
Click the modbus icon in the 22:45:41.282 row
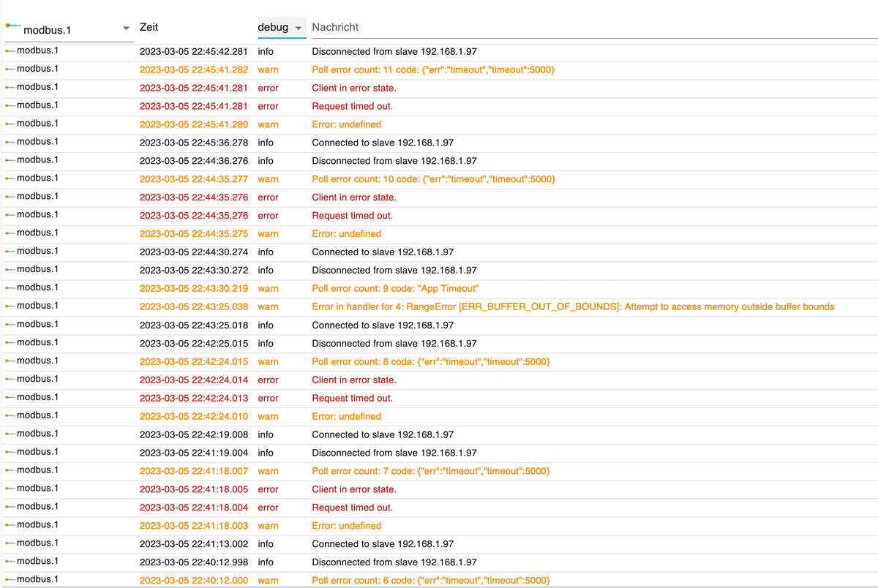pos(10,69)
